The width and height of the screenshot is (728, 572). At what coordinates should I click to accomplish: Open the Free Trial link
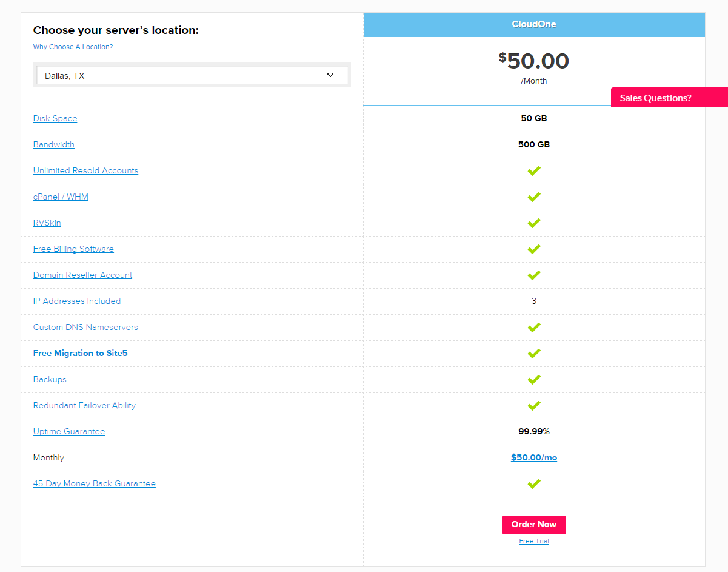point(534,540)
